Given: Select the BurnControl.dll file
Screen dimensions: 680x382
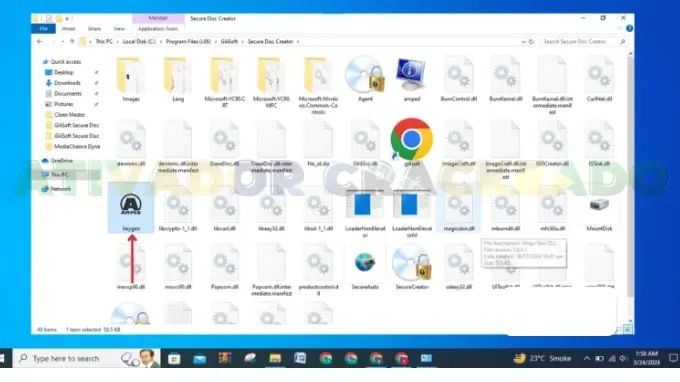Looking at the screenshot, I should (458, 79).
